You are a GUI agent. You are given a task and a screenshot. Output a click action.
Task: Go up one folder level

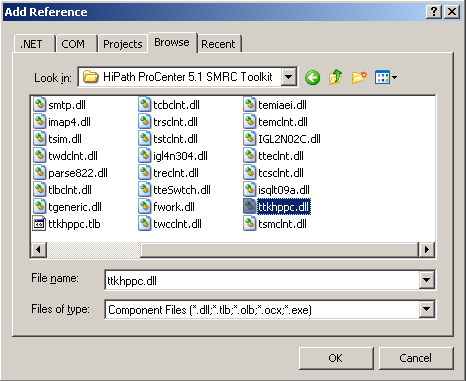click(336, 77)
